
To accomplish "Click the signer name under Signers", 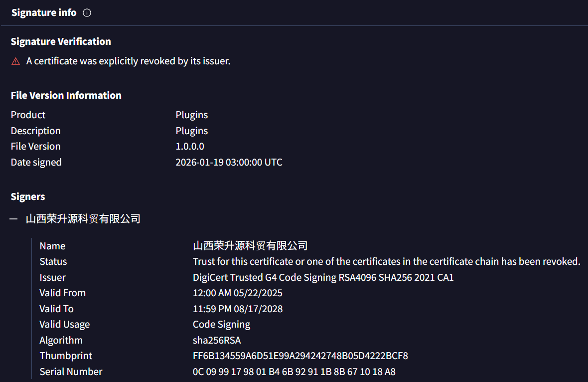I will click(83, 218).
